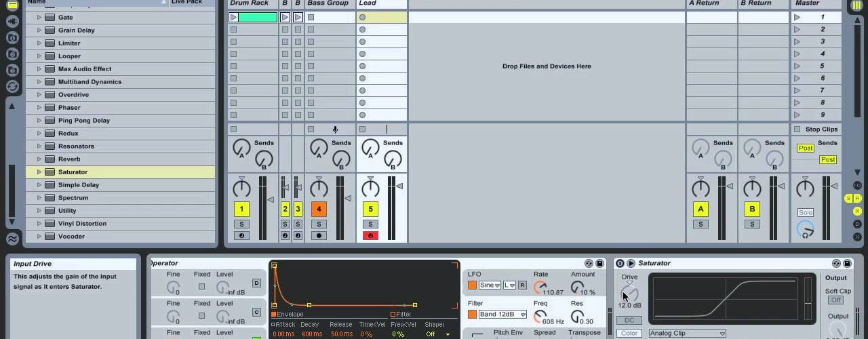Image resolution: width=868 pixels, height=339 pixels.
Task: Open the live devices browser icon
Action: click(x=12, y=5)
